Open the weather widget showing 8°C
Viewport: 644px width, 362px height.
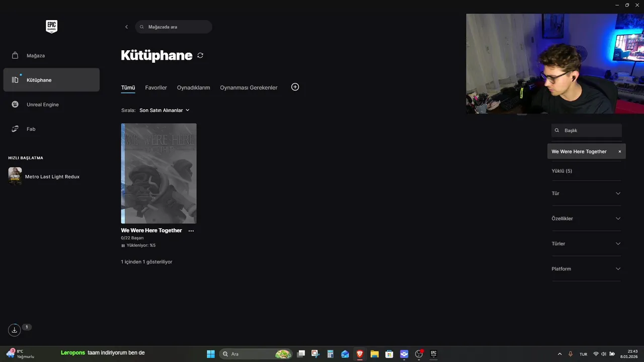pyautogui.click(x=20, y=354)
